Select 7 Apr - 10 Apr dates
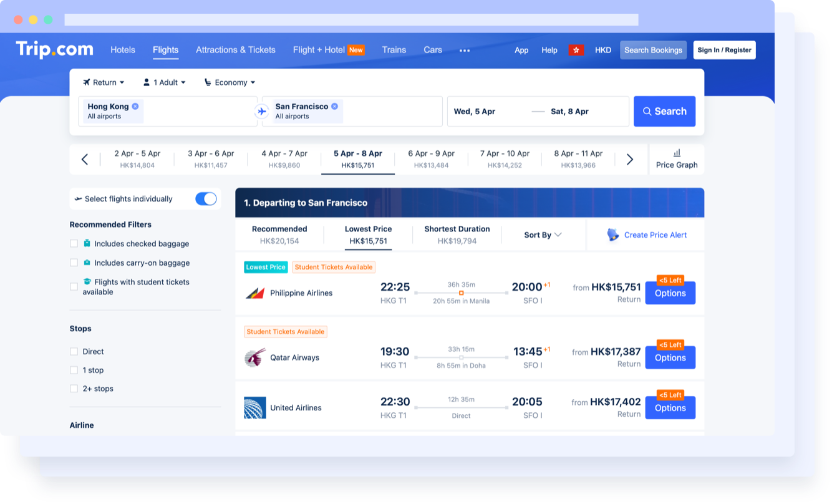This screenshot has height=504, width=832. (505, 159)
